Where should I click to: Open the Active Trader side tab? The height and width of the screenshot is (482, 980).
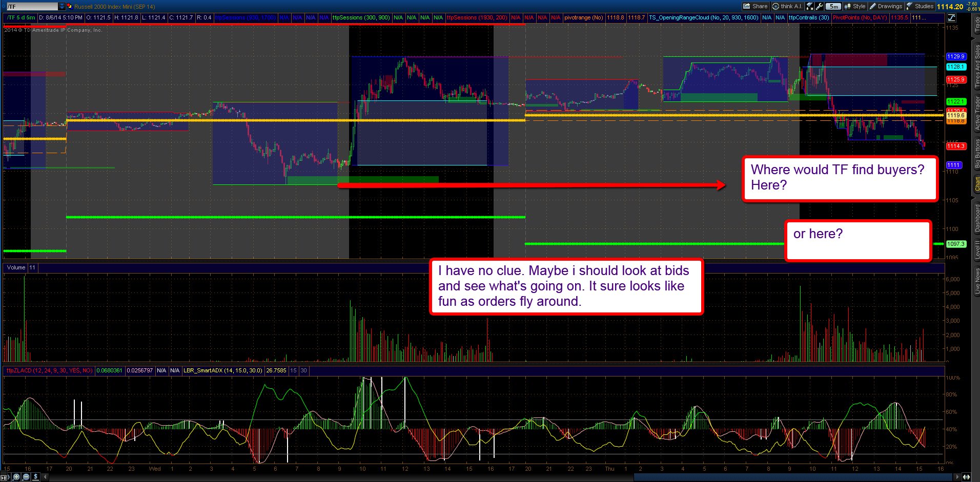coord(976,113)
